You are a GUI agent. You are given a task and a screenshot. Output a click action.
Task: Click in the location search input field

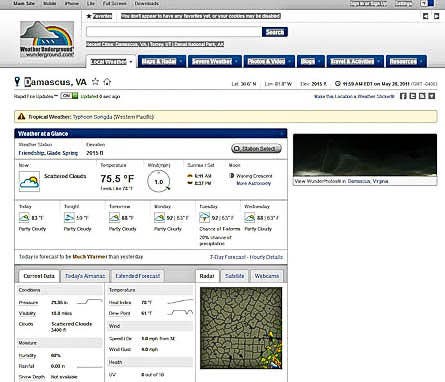174,32
